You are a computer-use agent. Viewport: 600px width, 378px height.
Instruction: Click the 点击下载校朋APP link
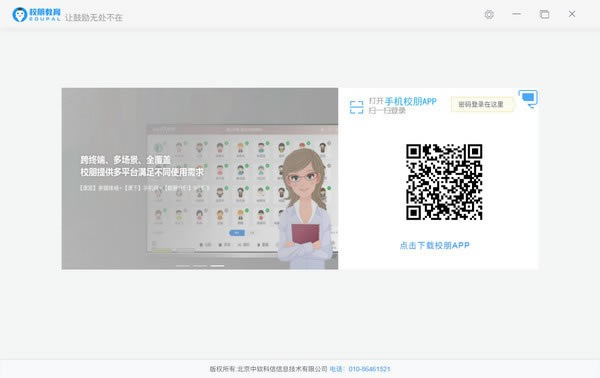pos(435,245)
